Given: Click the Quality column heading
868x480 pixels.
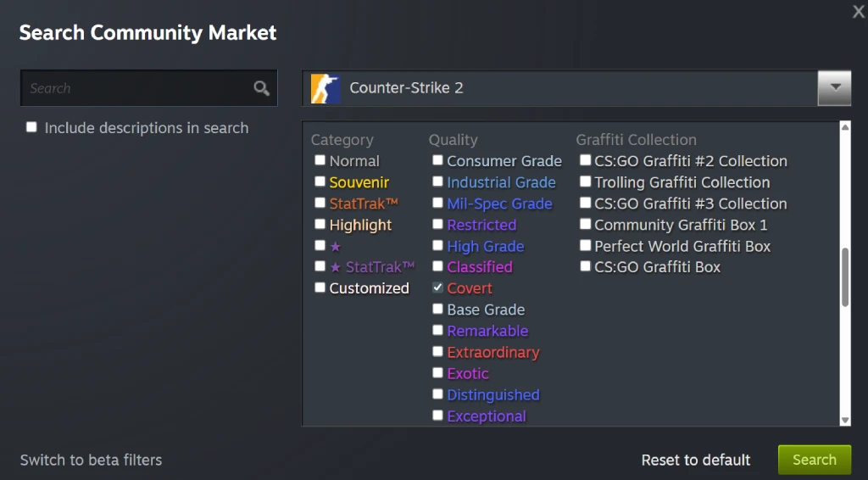Looking at the screenshot, I should click(453, 140).
